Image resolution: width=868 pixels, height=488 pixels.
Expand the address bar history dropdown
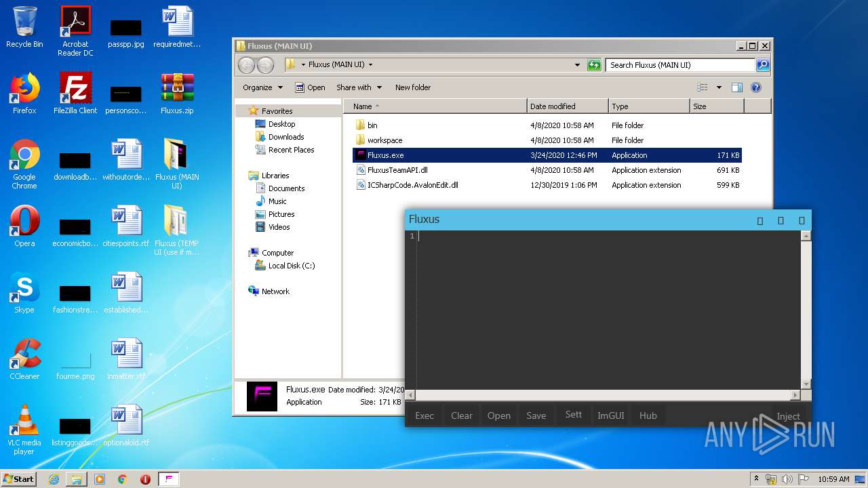click(577, 65)
